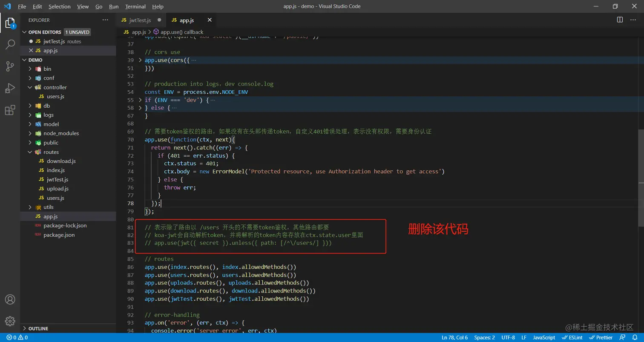The width and height of the screenshot is (644, 342).
Task: Click the Ln 78, Col 6 indicator
Action: (454, 338)
